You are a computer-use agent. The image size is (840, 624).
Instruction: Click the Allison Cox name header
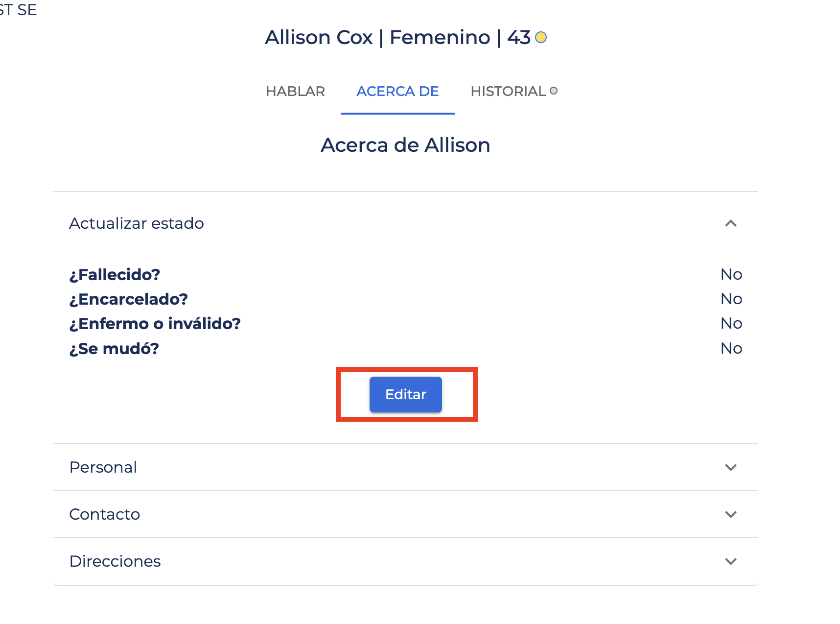(319, 37)
